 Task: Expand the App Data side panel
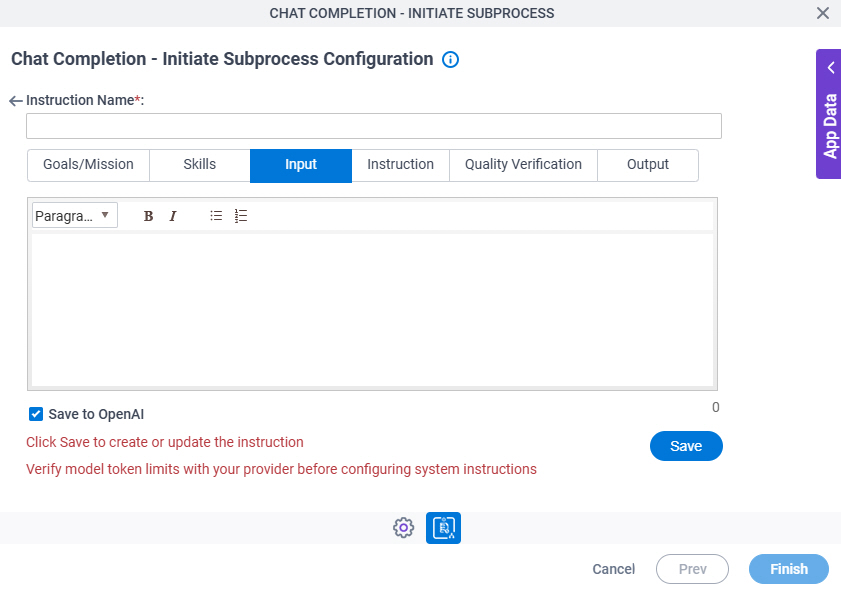pos(829,114)
